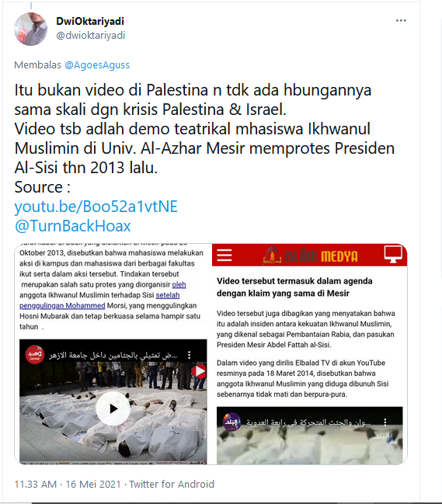Click the Twitter for Android source label
Screen dimensions: 442x504
(172, 484)
